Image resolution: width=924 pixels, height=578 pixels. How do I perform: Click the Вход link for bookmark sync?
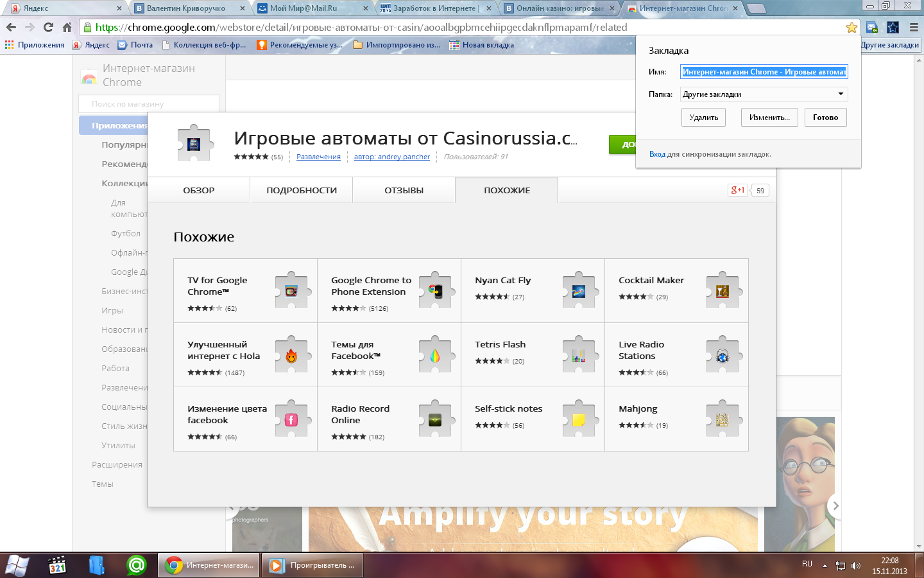pos(657,154)
